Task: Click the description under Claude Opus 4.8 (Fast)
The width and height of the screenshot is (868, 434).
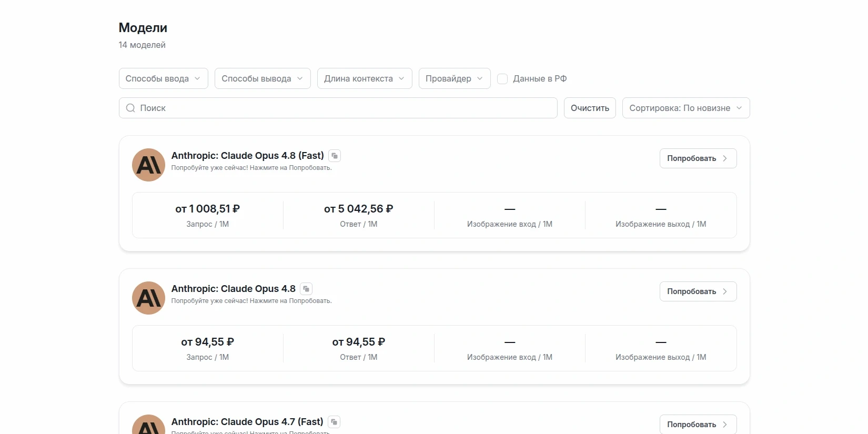Action: pyautogui.click(x=251, y=168)
